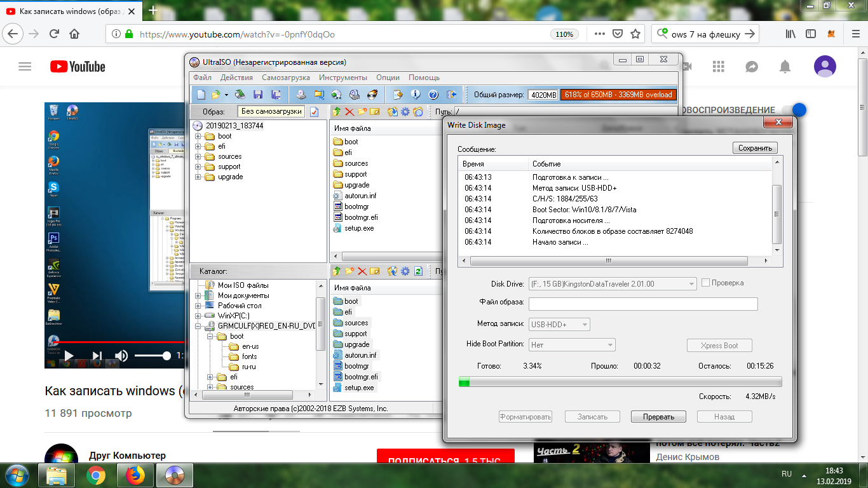Click gear icon in lower catalog toolbar
This screenshot has height=488, width=868.
(x=405, y=271)
